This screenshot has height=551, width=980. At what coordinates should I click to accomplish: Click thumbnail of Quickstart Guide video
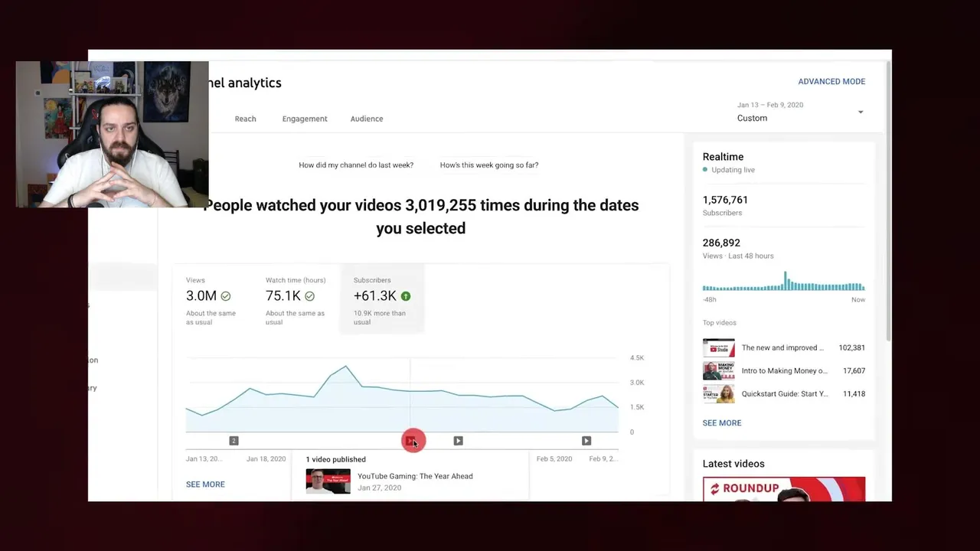[718, 393]
